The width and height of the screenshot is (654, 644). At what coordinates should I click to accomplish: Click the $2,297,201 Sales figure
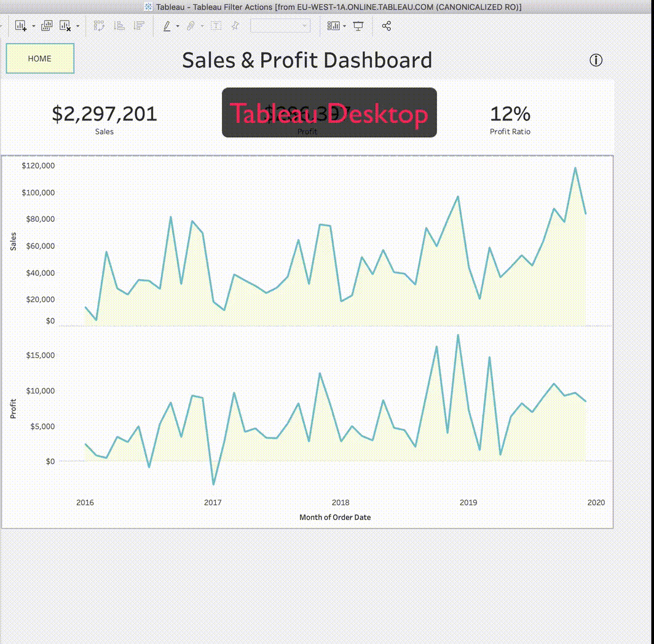104,114
